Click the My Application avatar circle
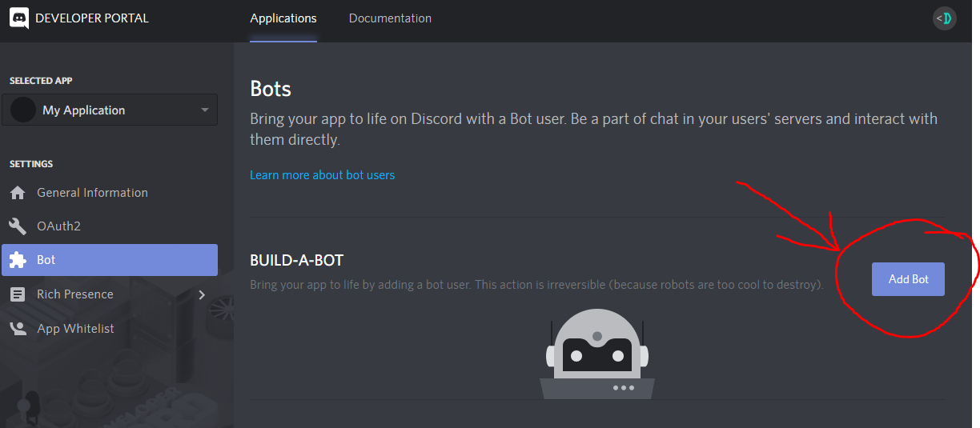 pyautogui.click(x=23, y=110)
